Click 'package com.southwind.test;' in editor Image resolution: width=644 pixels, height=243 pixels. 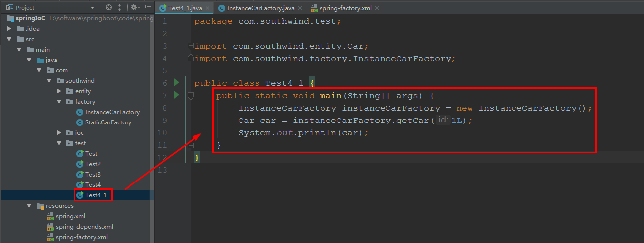268,21
